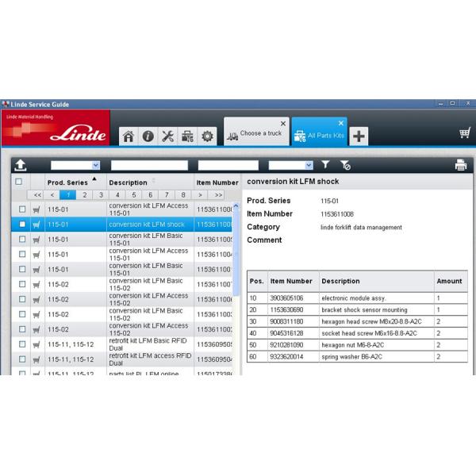Open the Prod. Series filter dropdown
Image resolution: width=476 pixels, height=476 pixels.
[96, 165]
